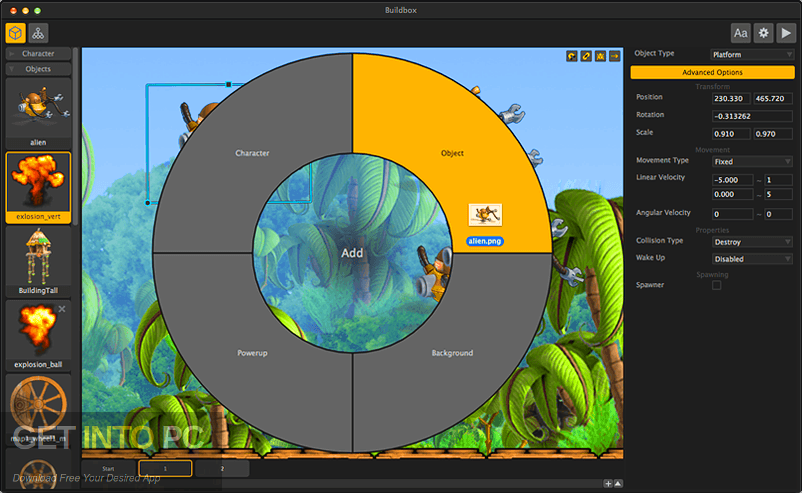The width and height of the screenshot is (802, 493).
Task: Edit Linear Velocity range field showing 1
Action: [x=778, y=180]
